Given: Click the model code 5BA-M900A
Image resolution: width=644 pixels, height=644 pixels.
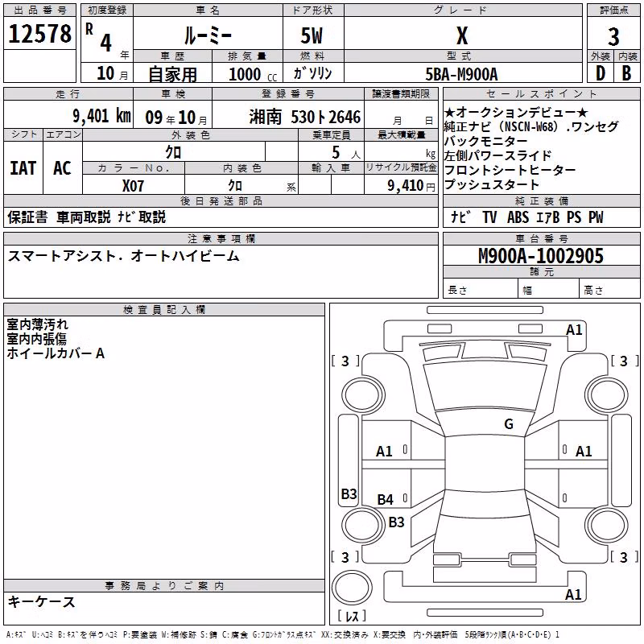Looking at the screenshot, I should pyautogui.click(x=461, y=74).
